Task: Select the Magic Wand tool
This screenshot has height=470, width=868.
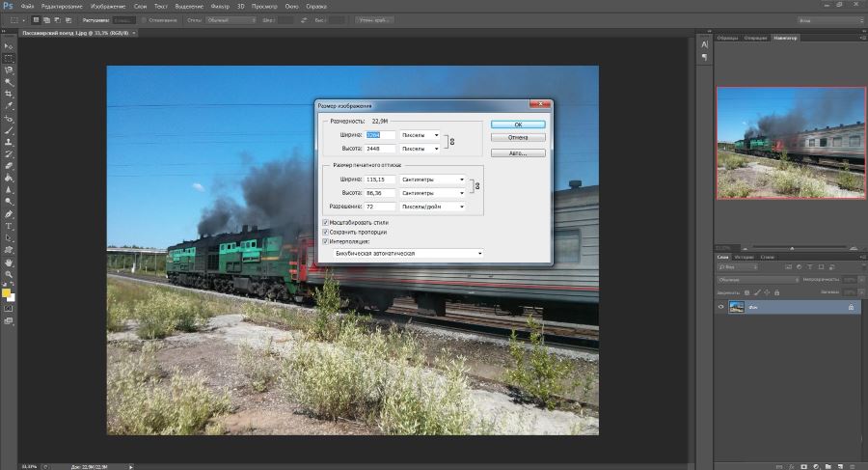Action: (9, 82)
